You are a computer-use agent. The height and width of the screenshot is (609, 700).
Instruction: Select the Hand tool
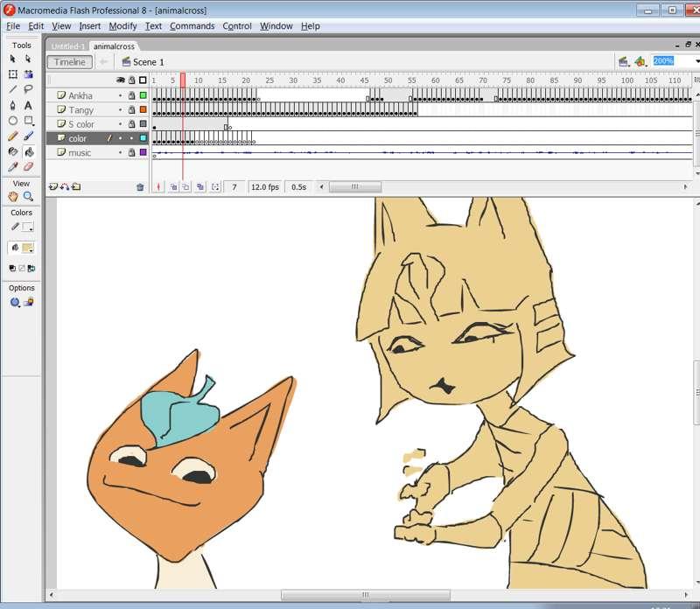(12, 197)
